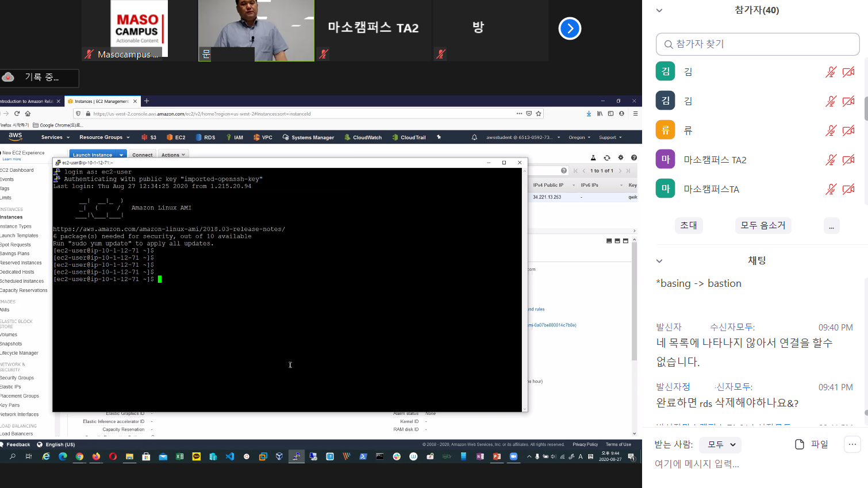Open EC2 table settings gear icon
The width and height of the screenshot is (868, 488).
[x=620, y=157]
